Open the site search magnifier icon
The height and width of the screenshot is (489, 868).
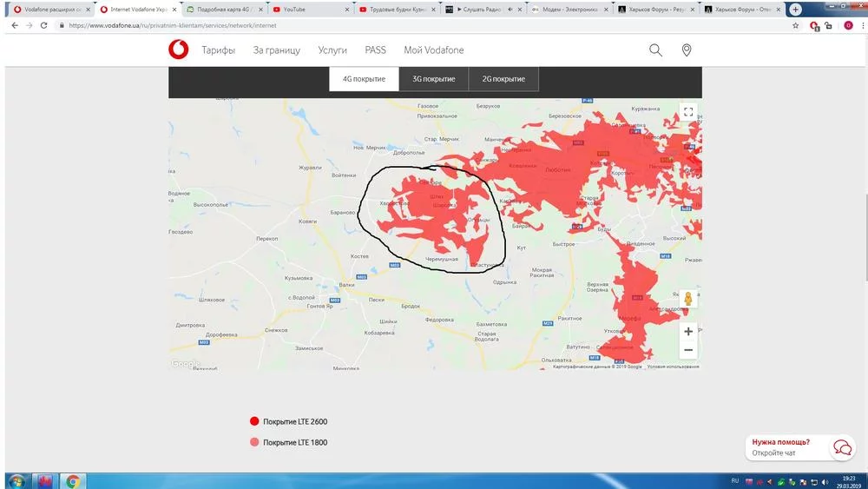(x=655, y=50)
